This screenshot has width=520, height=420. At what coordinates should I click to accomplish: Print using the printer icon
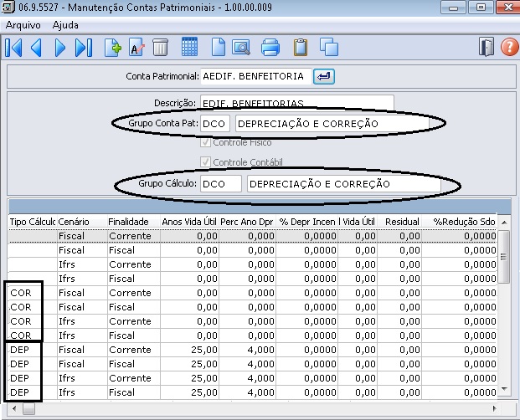click(270, 47)
